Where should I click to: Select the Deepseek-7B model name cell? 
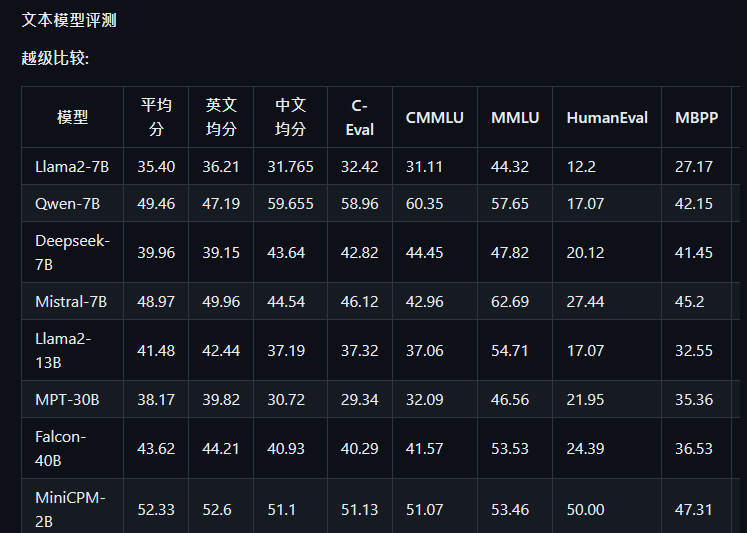pyautogui.click(x=72, y=252)
